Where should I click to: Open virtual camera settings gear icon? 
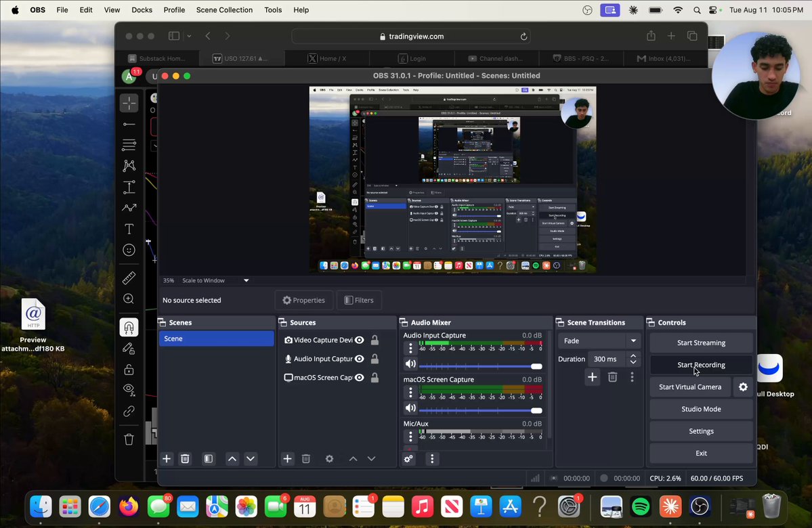tap(743, 387)
